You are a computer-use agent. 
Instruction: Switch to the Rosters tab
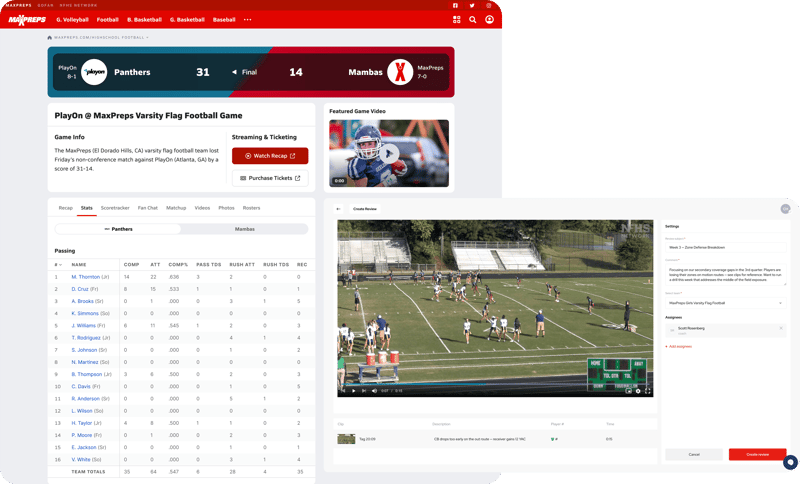pos(251,208)
